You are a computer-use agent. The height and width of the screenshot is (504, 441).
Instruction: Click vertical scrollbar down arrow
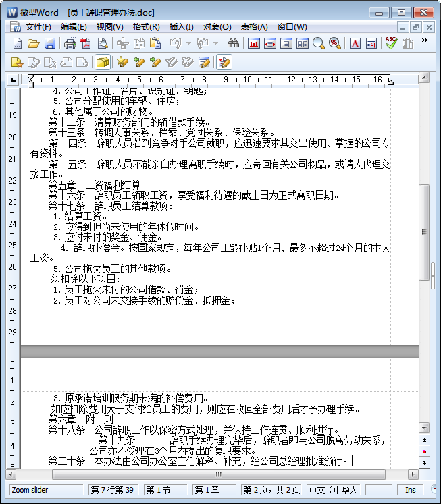click(x=424, y=428)
